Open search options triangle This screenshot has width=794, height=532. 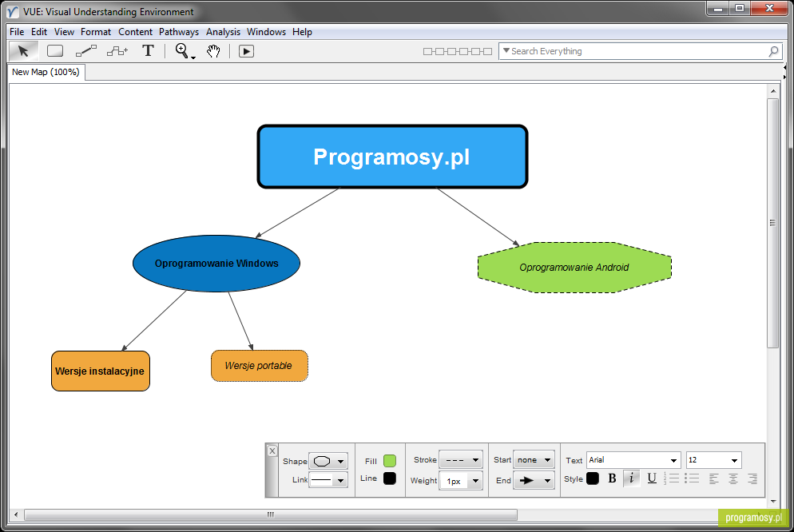tap(506, 50)
